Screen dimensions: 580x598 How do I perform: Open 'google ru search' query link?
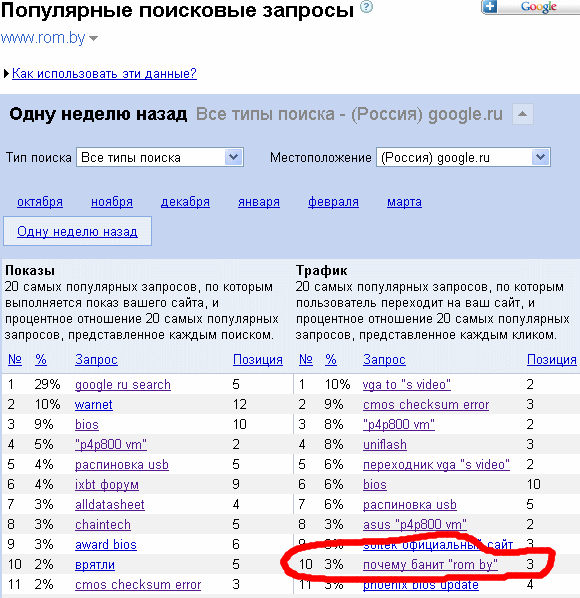(x=123, y=384)
